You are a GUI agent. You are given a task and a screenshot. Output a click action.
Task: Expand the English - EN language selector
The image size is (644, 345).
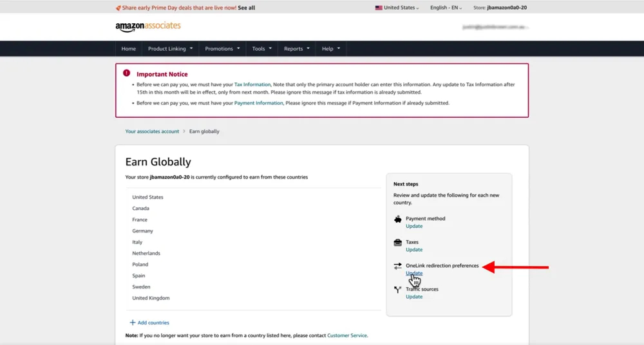pyautogui.click(x=446, y=8)
